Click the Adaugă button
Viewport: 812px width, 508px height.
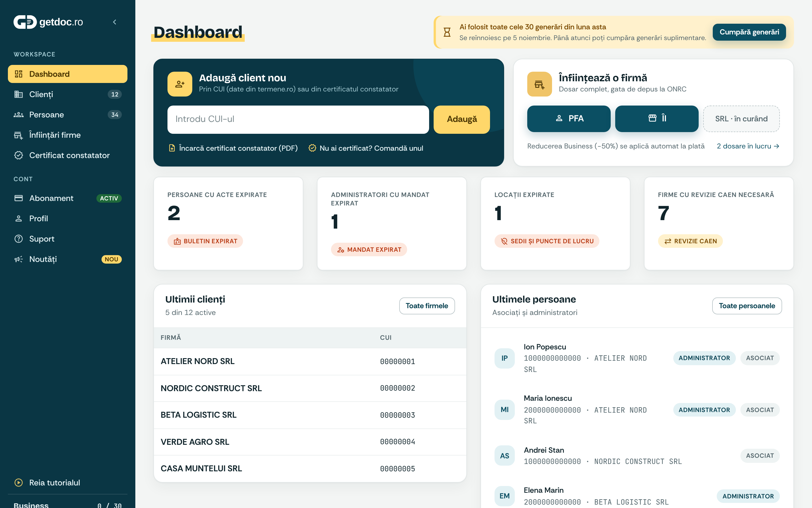[461, 119]
